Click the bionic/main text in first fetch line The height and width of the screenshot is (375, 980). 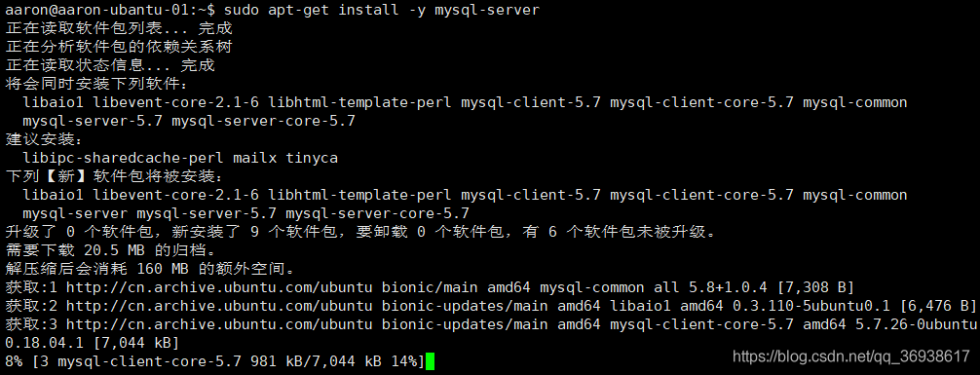[430, 287]
